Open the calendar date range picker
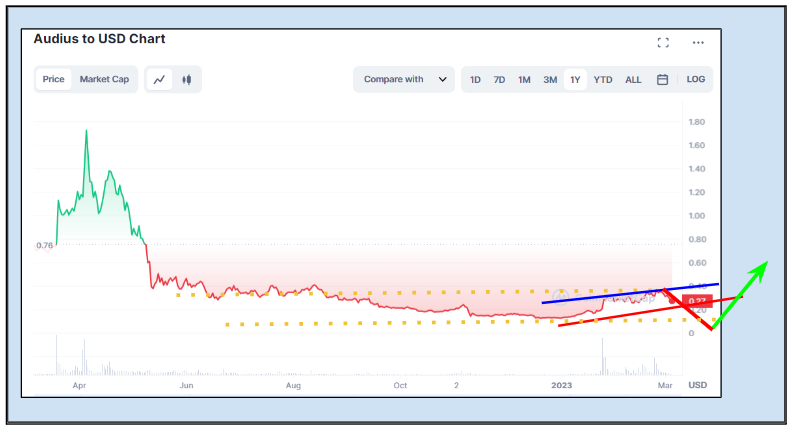Viewport: 797px width, 430px height. pos(662,79)
